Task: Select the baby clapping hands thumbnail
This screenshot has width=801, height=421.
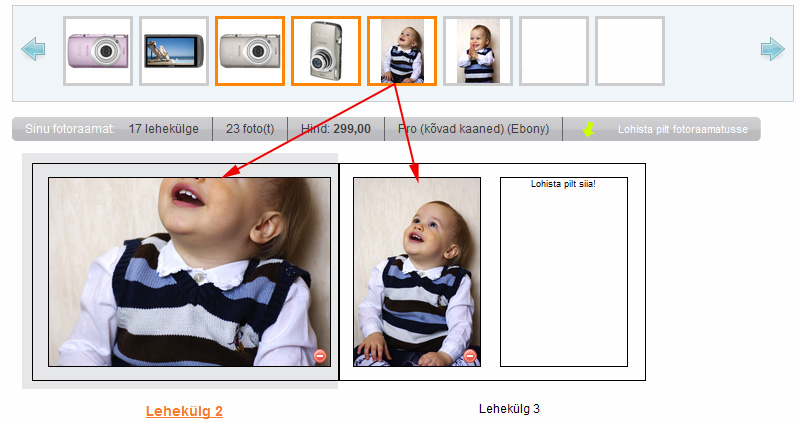Action: pos(478,51)
